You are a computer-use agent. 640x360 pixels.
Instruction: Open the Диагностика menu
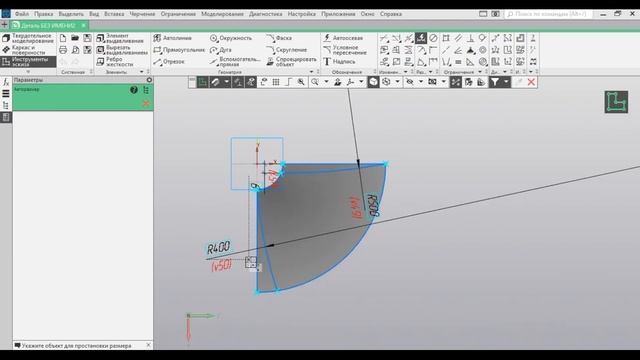[265, 14]
